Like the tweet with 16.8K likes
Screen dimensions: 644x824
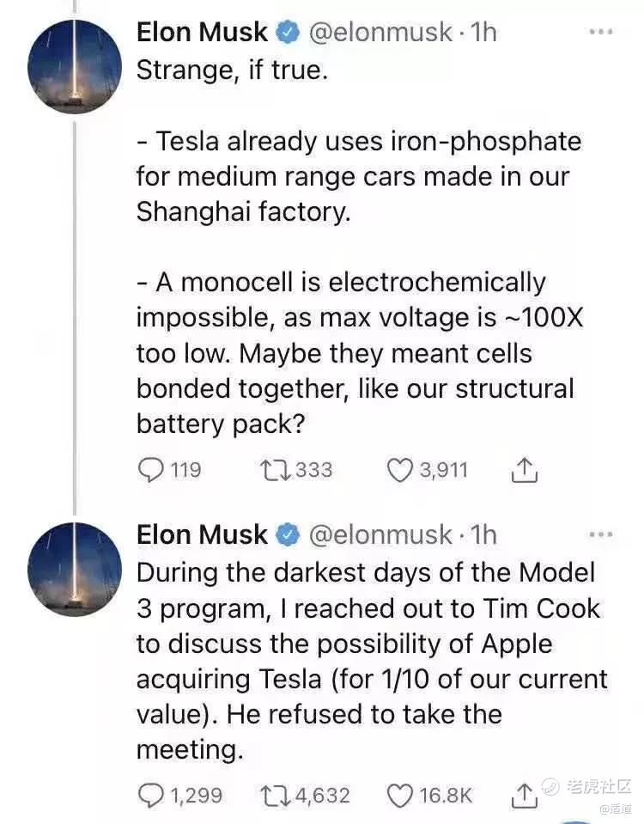(x=401, y=796)
